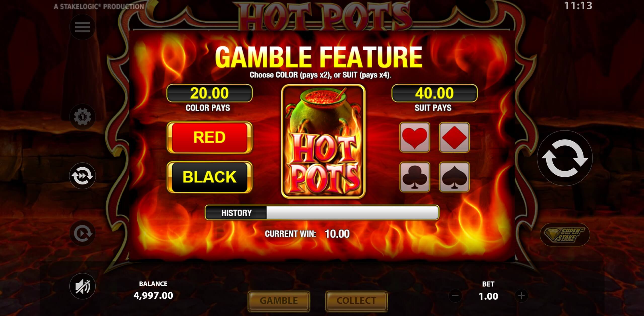Open the hamburger menu
Image resolution: width=644 pixels, height=316 pixels.
(x=82, y=27)
